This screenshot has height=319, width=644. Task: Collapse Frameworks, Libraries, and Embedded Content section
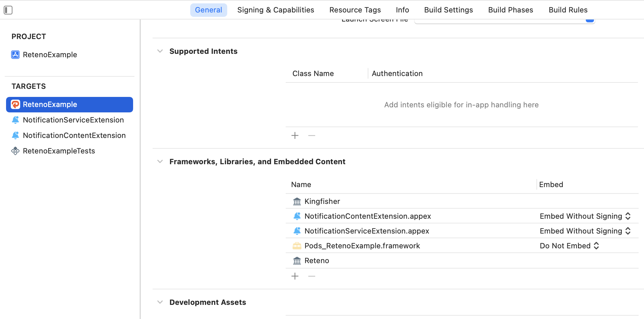(x=160, y=162)
